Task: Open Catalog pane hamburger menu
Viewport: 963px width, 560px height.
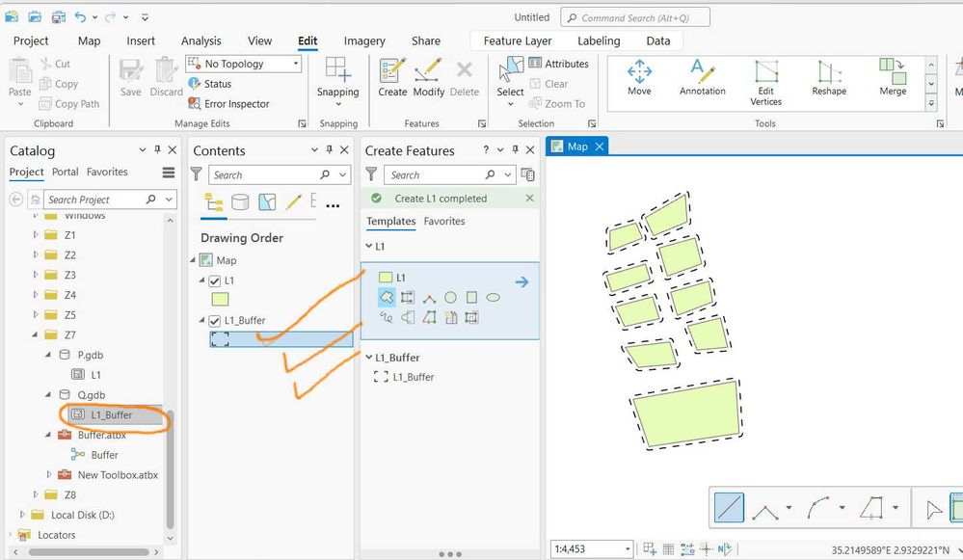Action: pos(169,173)
